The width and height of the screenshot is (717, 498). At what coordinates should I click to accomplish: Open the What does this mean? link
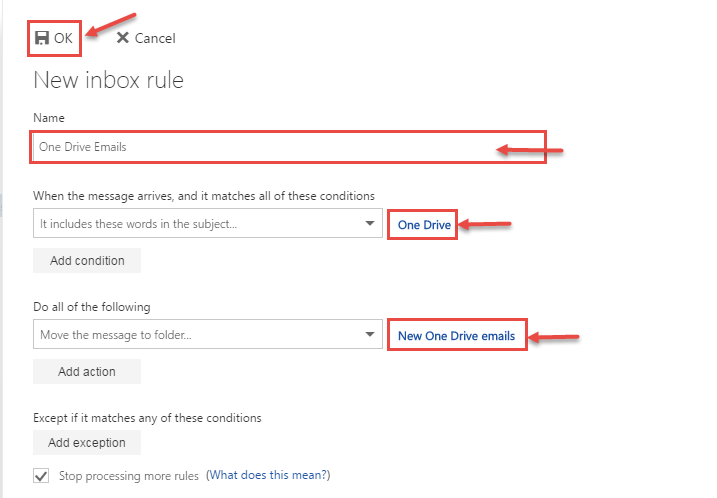[268, 475]
